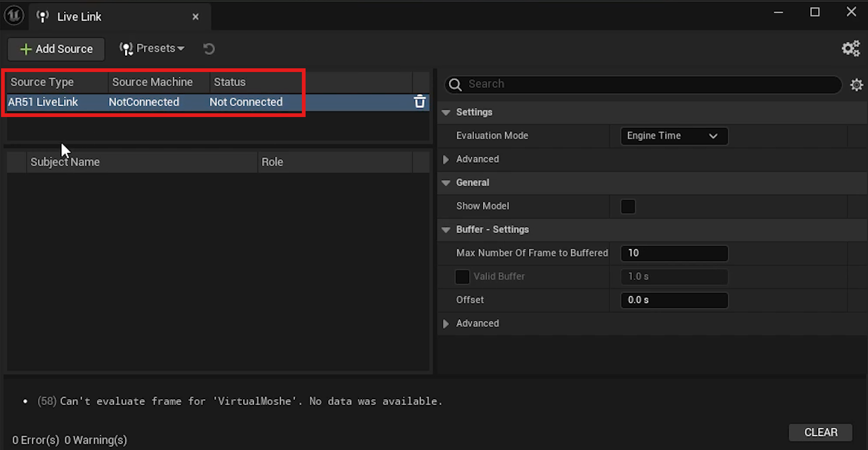
Task: Click the Role column header
Action: [x=335, y=162]
